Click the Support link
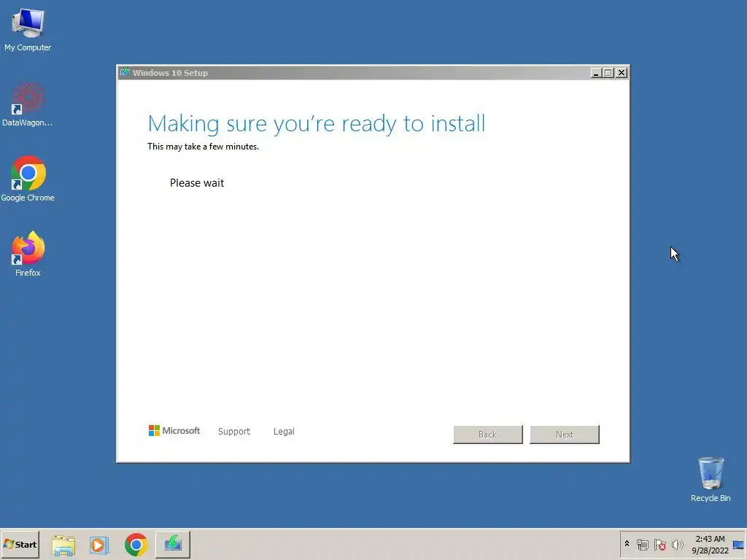Screen dimensions: 747x560 [234, 432]
